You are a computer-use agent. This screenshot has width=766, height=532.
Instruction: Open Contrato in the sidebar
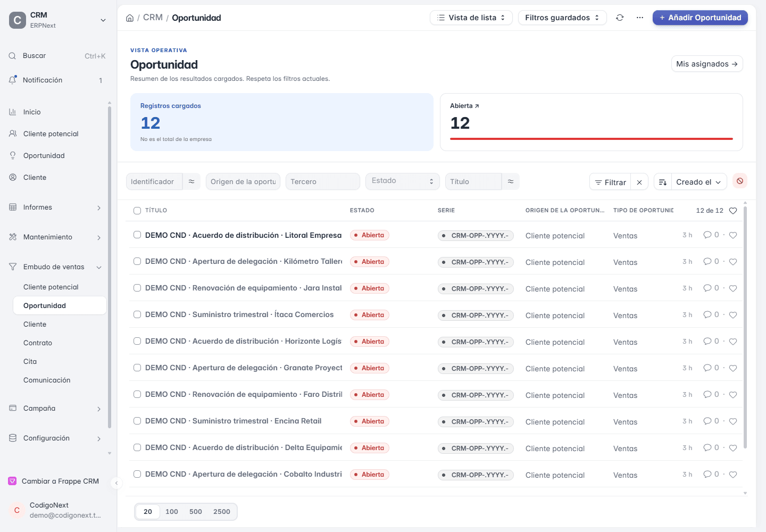pyautogui.click(x=38, y=343)
